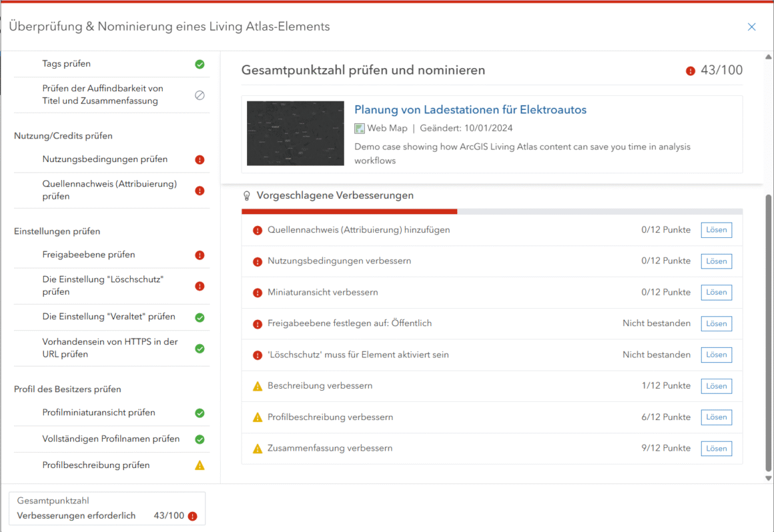The height and width of the screenshot is (532, 774).
Task: Click Lösen for Freigabeebene festlegen auf: Öffentlich
Action: click(x=716, y=324)
